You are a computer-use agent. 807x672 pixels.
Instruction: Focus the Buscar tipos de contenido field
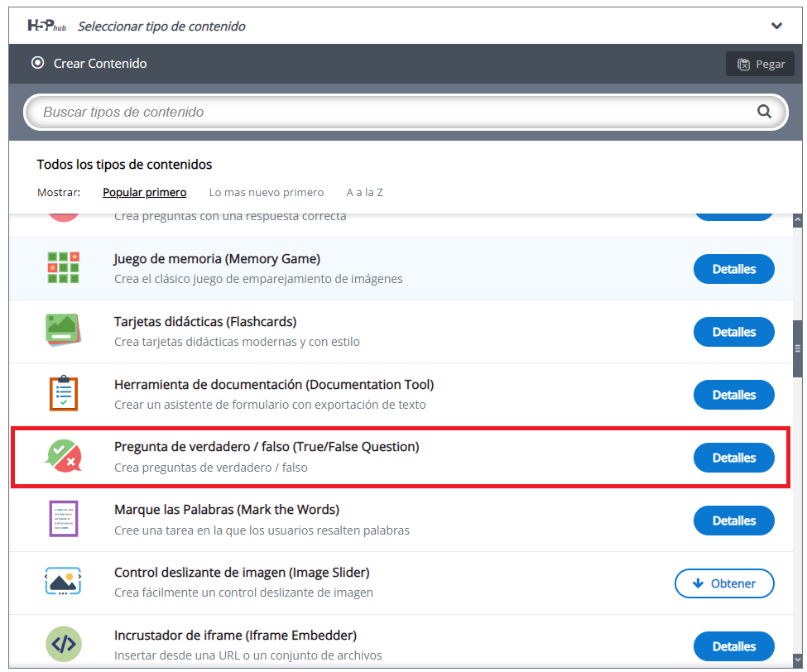tap(389, 112)
